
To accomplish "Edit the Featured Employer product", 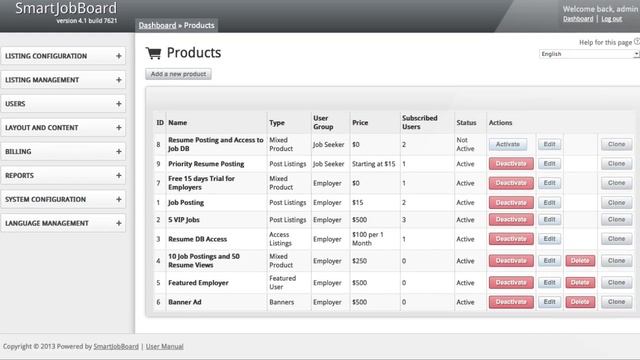I will tap(549, 282).
